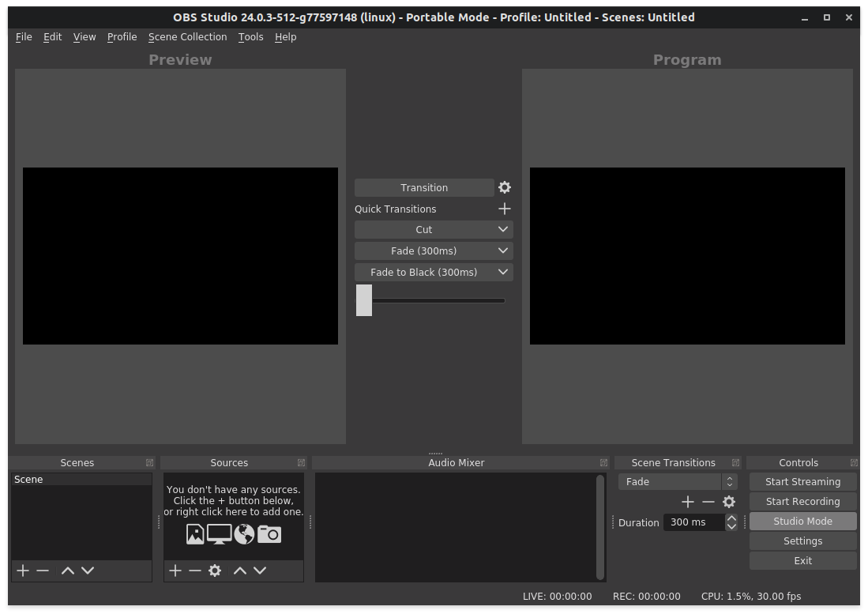Open the Fade transition selector in Scene Transitions
868x614 pixels.
[670, 481]
